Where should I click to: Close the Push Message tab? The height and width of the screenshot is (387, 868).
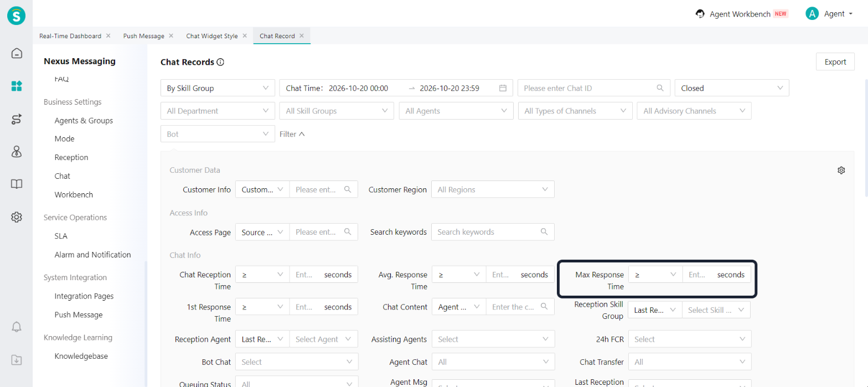click(x=172, y=35)
